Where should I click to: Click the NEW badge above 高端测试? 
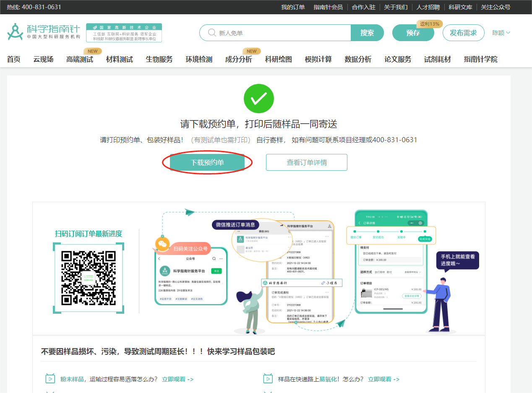point(92,51)
